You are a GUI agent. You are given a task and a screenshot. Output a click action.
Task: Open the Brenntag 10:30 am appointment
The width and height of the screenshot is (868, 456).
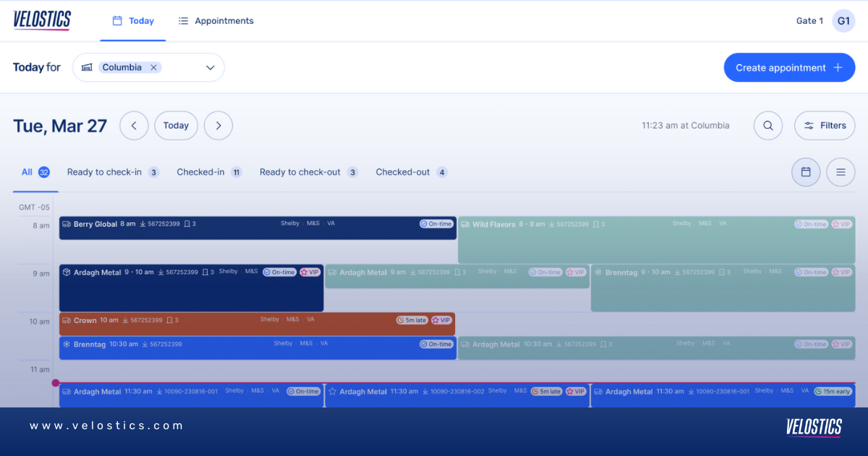[258, 347]
